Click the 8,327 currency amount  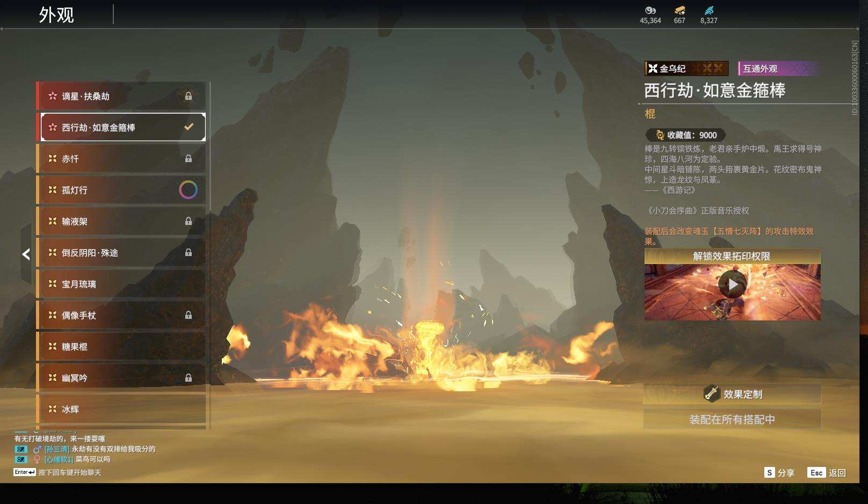tap(709, 21)
